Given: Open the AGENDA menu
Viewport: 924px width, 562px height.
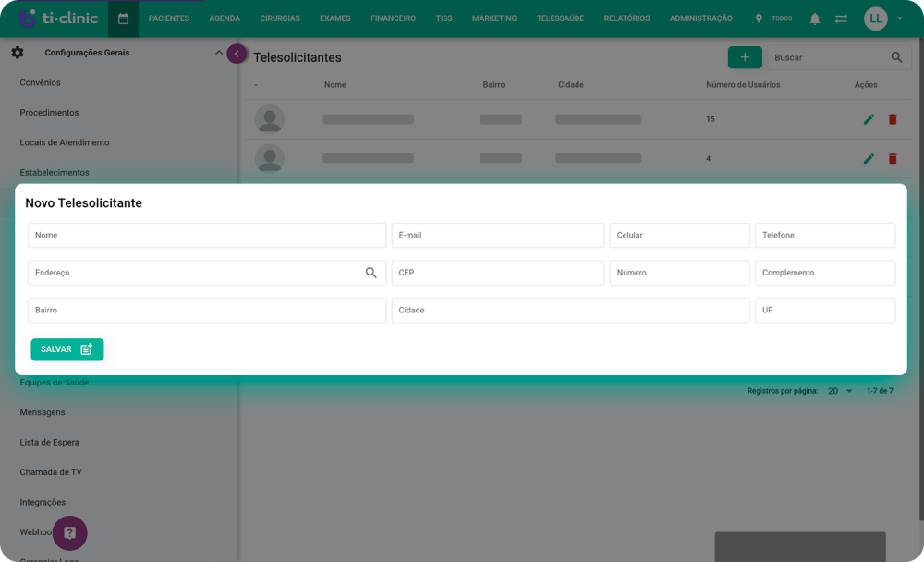Looking at the screenshot, I should click(225, 18).
